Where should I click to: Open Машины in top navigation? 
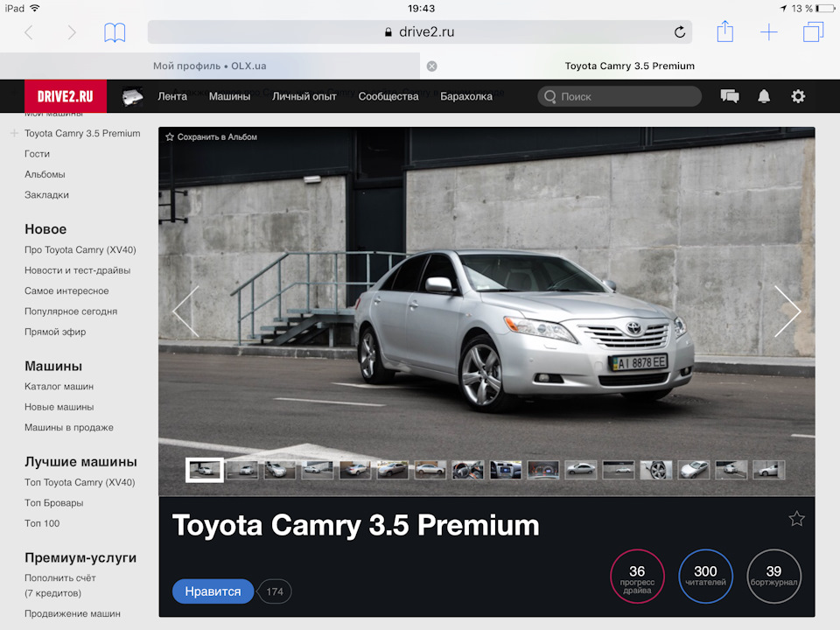[x=229, y=96]
